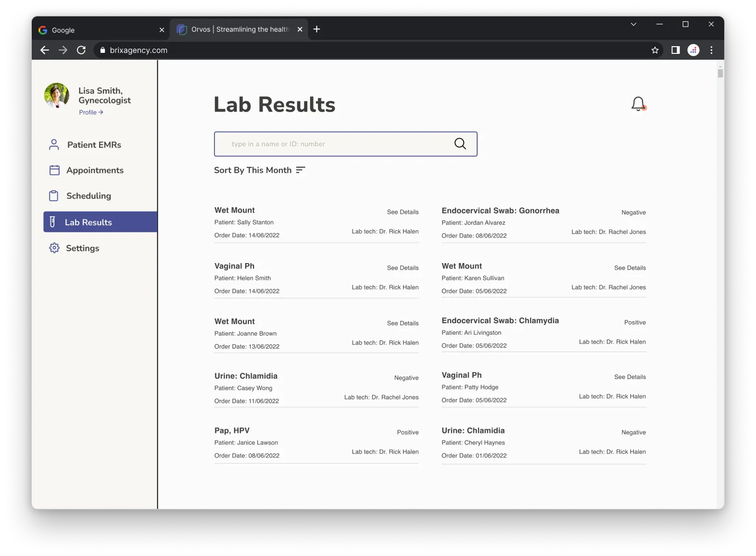This screenshot has height=556, width=756.
Task: Toggle the browser side panel icon
Action: point(675,50)
